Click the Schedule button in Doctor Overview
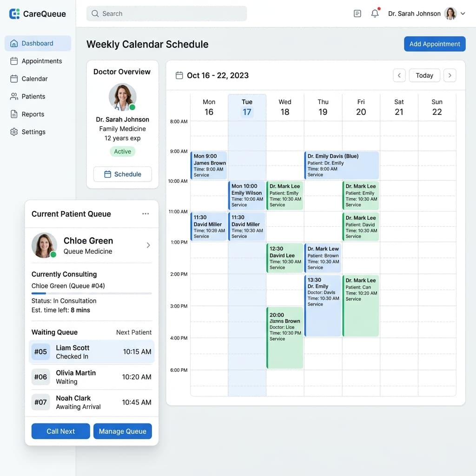Image resolution: width=476 pixels, height=476 pixels. point(123,174)
